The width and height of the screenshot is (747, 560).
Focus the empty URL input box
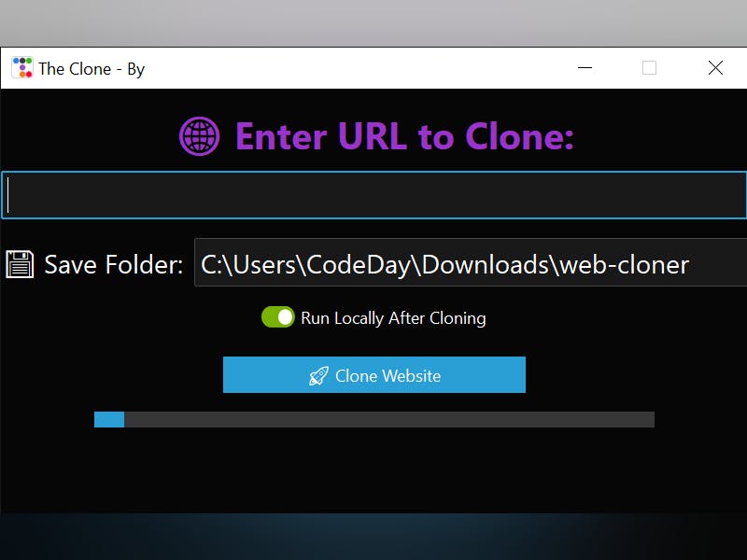point(374,195)
